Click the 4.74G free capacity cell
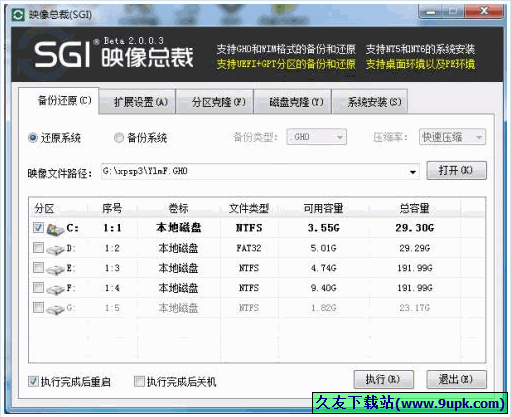This screenshot has width=511, height=417. [323, 268]
